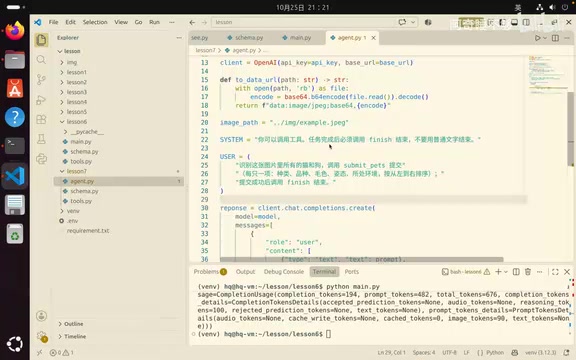Switch to the schema.py editor tab

point(245,38)
